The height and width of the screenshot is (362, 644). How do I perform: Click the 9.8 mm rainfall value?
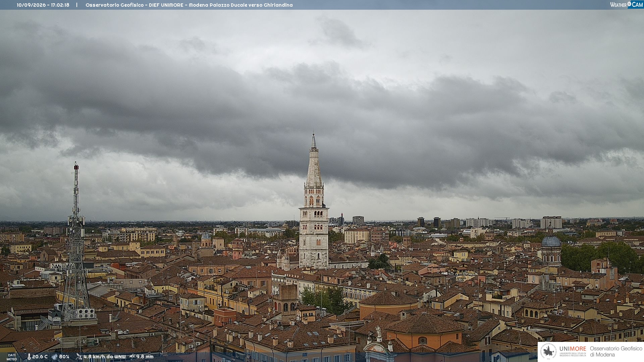[x=145, y=357]
